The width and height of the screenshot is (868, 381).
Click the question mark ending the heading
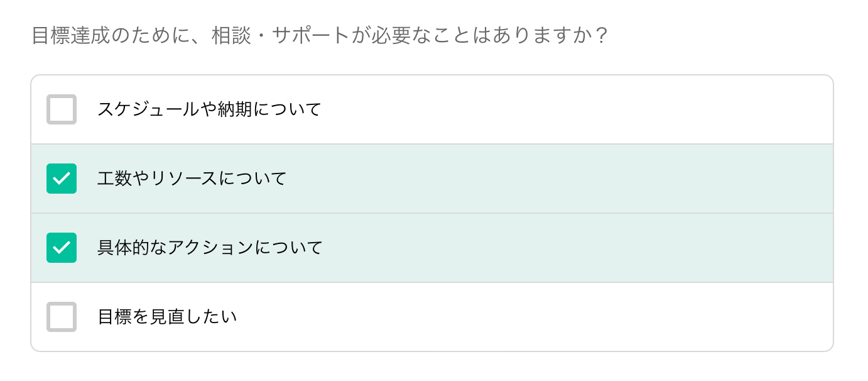pyautogui.click(x=600, y=35)
